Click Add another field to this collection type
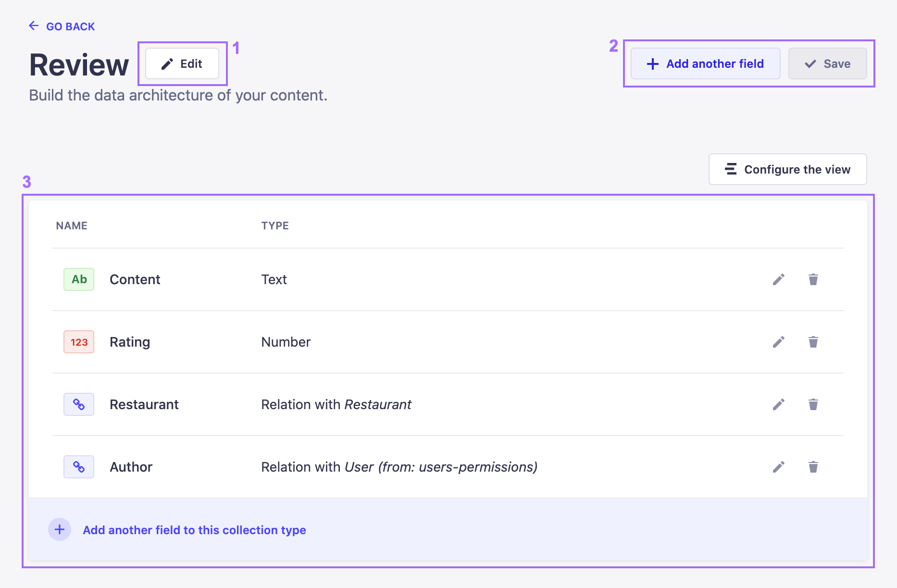 194,530
